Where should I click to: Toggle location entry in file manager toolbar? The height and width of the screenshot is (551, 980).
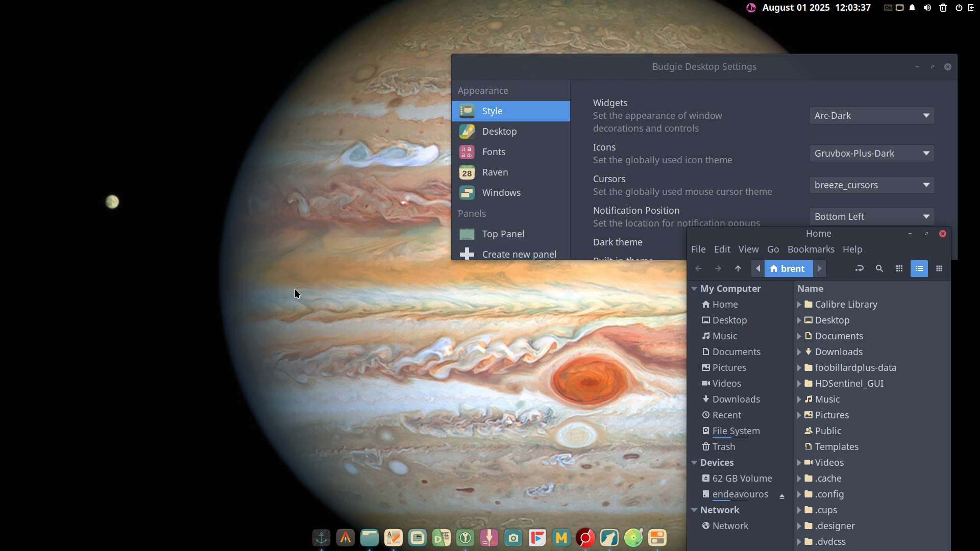click(860, 268)
